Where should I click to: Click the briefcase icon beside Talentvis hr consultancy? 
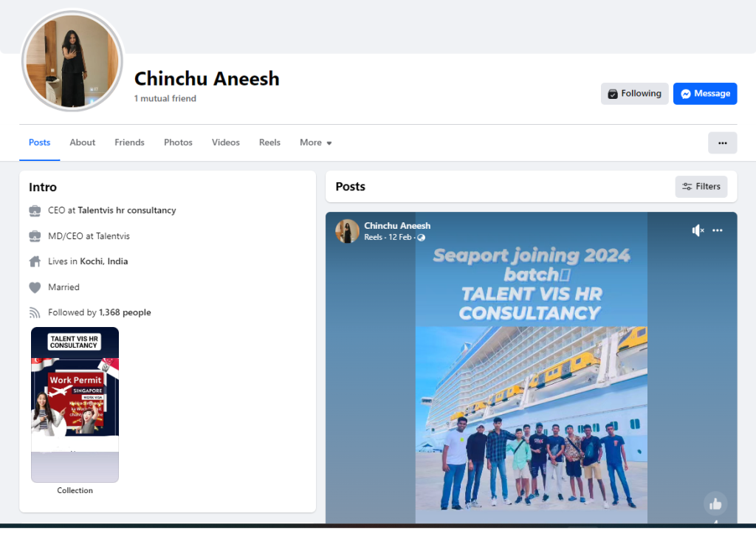pos(35,210)
